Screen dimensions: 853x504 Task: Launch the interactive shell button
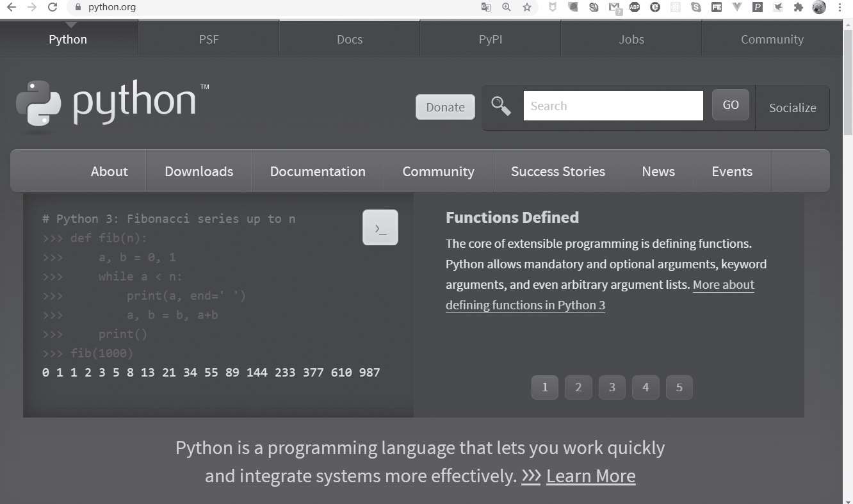[380, 227]
